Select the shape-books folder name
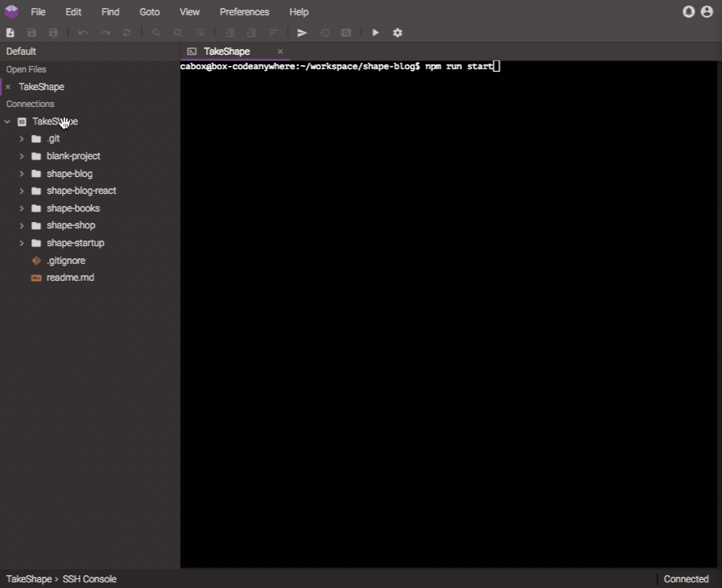Screen dimensions: 722x588 pos(73,208)
